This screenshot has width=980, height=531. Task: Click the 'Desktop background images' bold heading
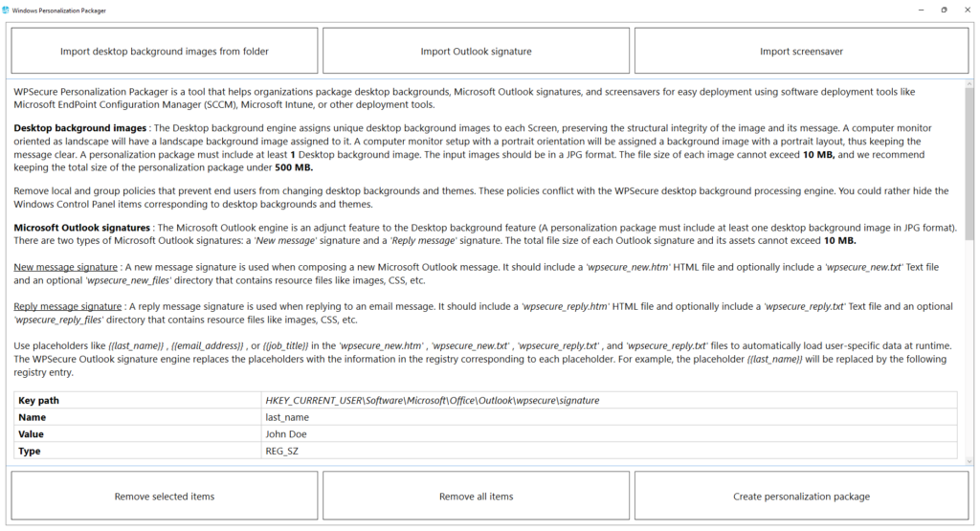(x=80, y=128)
